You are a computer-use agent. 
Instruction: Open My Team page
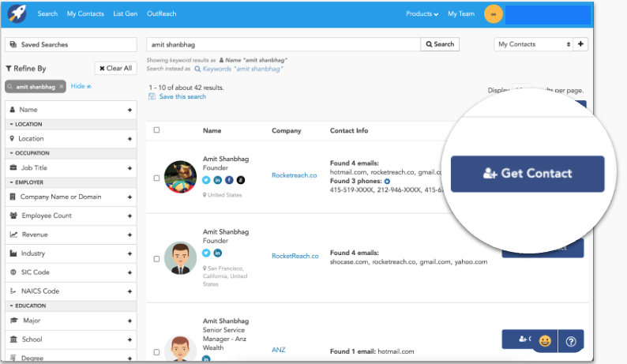tap(461, 13)
